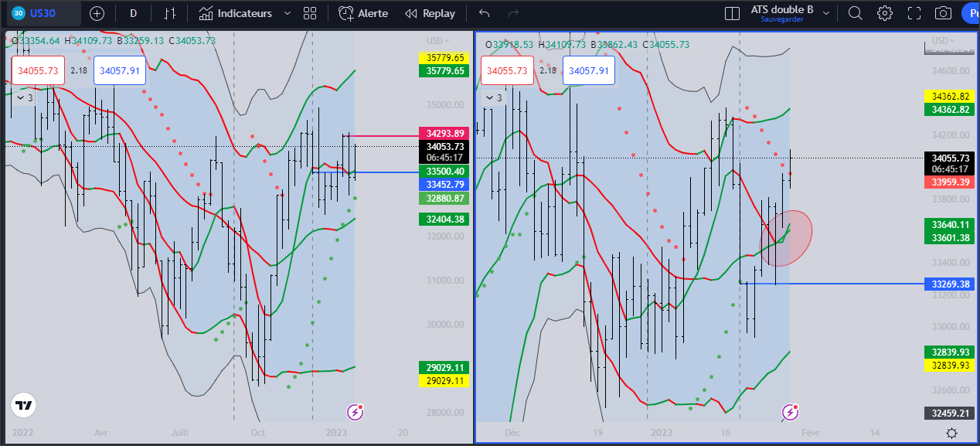Viewport: 980px width, 446px height.
Task: Open left chart lightning event marker
Action: click(x=356, y=412)
